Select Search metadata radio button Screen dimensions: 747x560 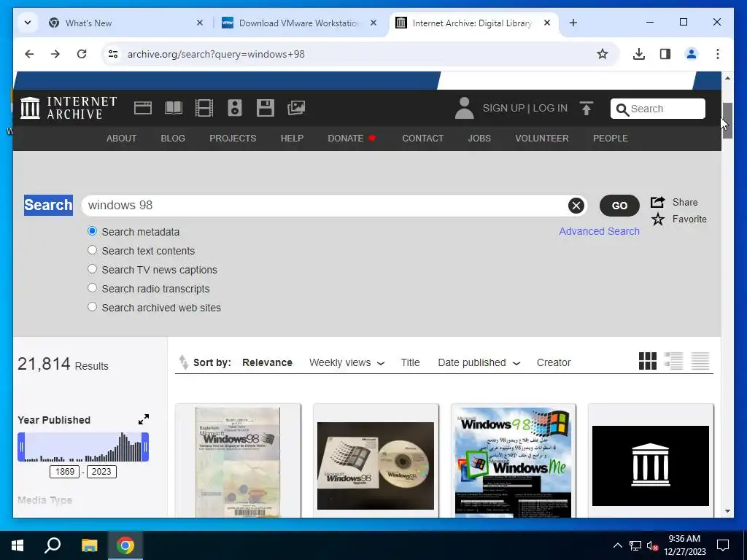(x=93, y=231)
